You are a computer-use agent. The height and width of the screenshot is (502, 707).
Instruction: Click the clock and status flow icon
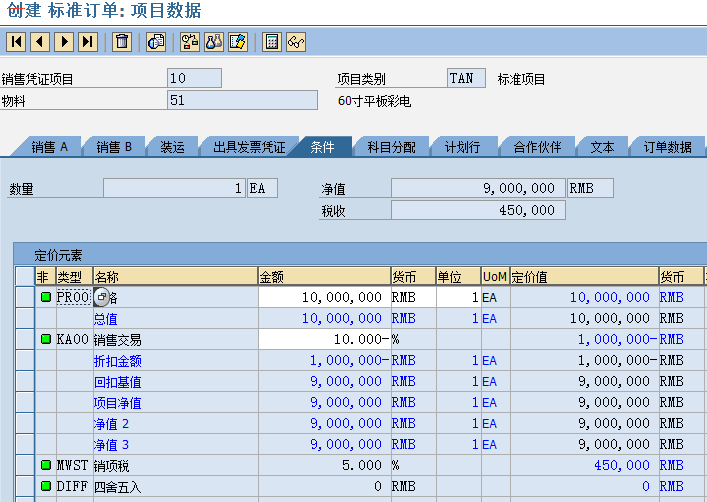point(190,42)
